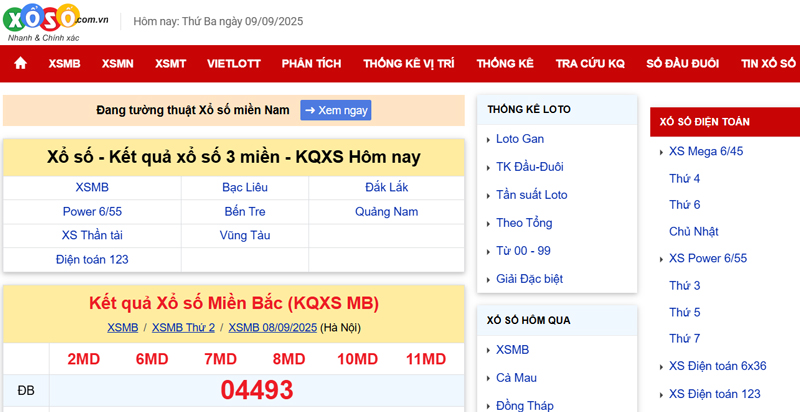Open the XS Điện toán 6x36 link
The width and height of the screenshot is (800, 412).
(718, 366)
